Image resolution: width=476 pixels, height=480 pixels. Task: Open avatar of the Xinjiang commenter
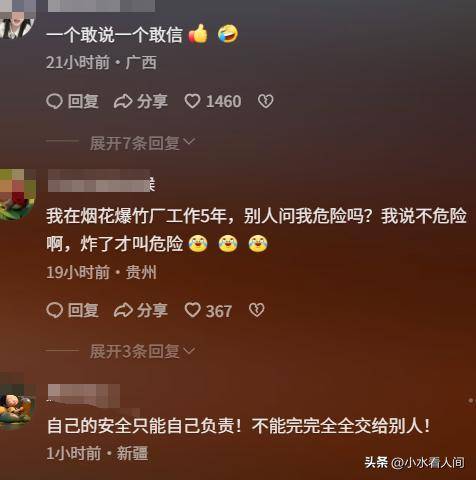coord(17,404)
